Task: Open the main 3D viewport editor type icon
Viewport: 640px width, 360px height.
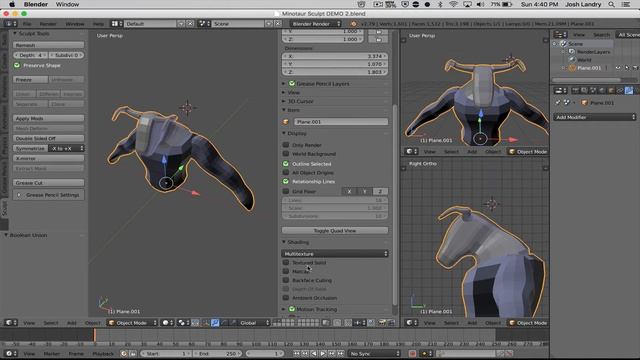Action: click(10, 322)
